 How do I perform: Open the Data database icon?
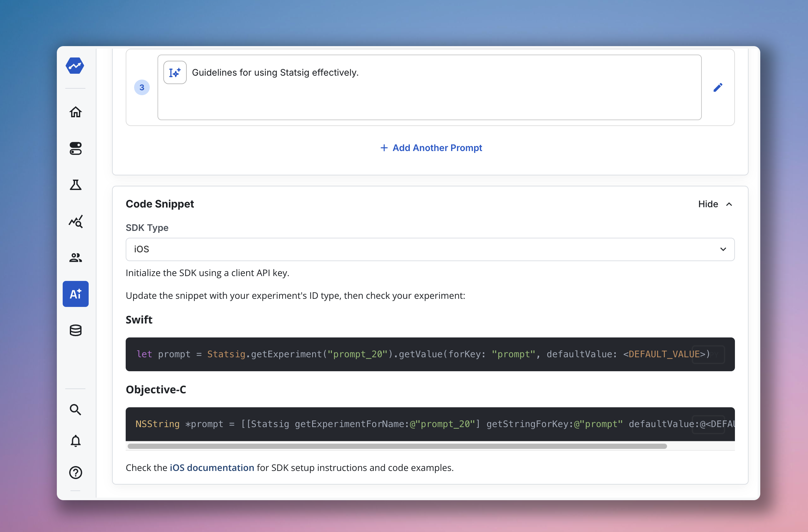point(75,330)
